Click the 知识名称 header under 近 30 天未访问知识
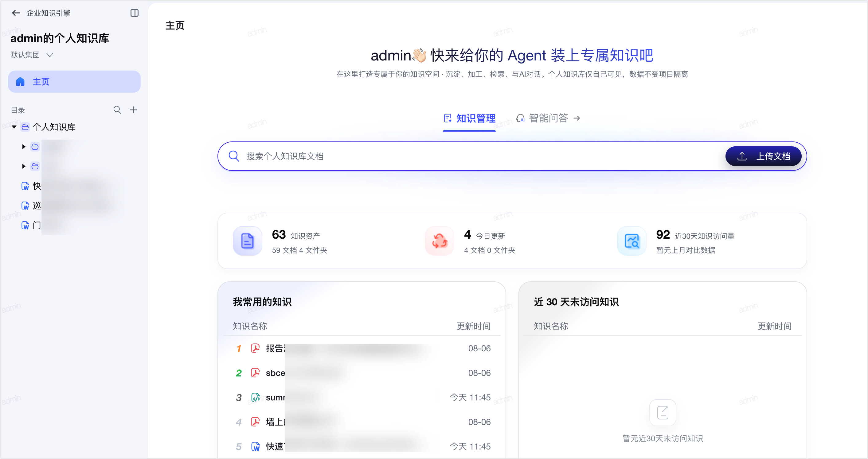Viewport: 868px width, 459px height. (551, 326)
